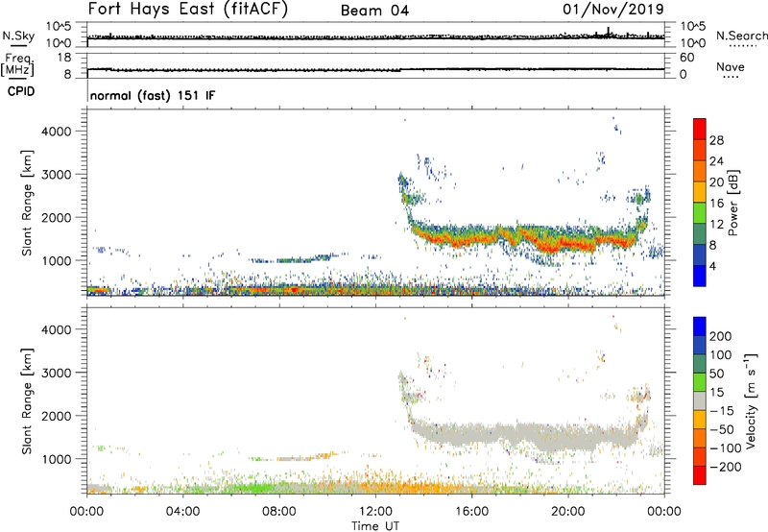Click the '08:00' time axis label

coord(279,512)
